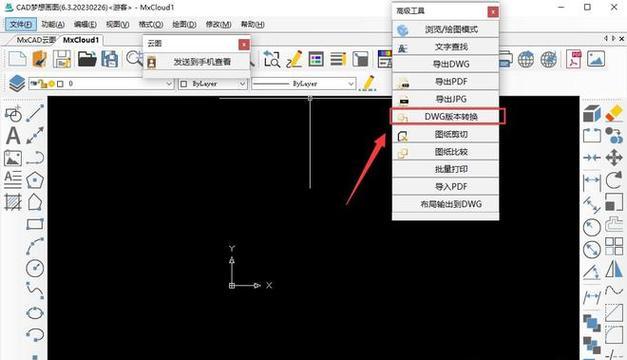This screenshot has height=360, width=627.
Task: Select the eraser tool in right toolbar
Action: pyautogui.click(x=614, y=114)
